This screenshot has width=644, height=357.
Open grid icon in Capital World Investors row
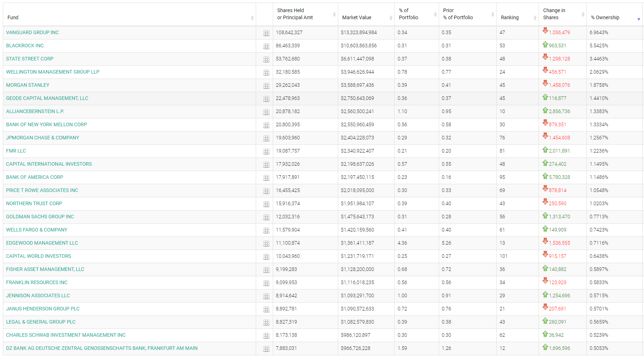pos(266,257)
